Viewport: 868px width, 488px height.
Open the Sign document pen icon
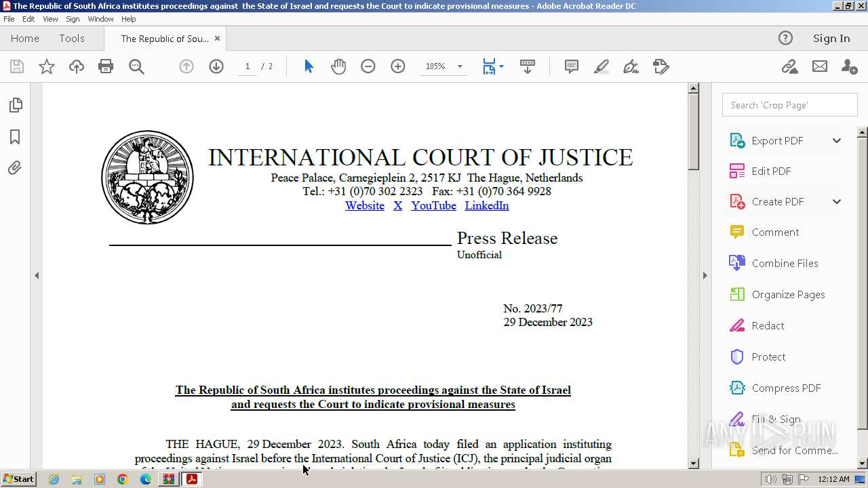pos(631,66)
